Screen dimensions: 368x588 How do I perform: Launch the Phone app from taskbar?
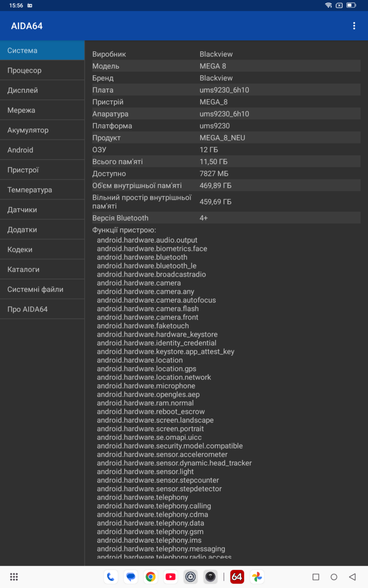tap(111, 577)
